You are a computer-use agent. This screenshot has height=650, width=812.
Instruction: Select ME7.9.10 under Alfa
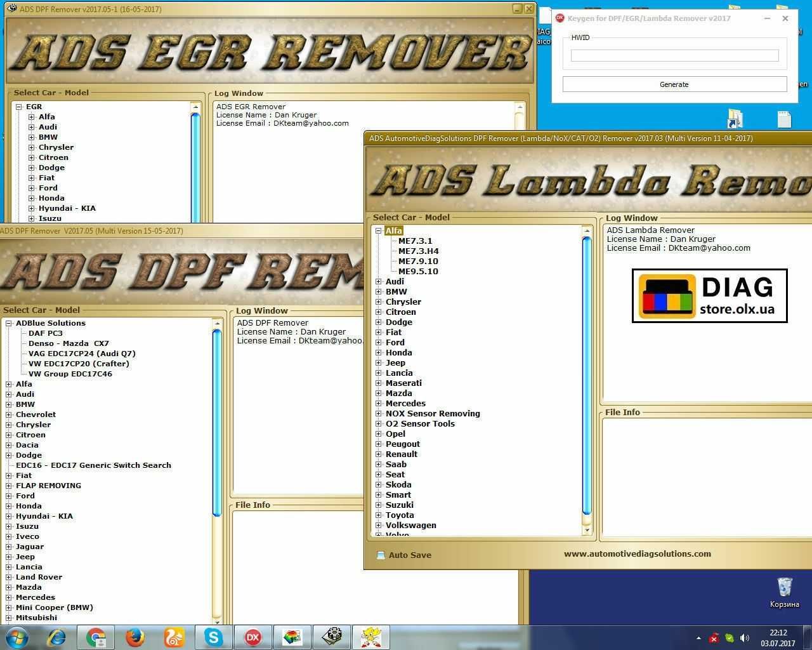pyautogui.click(x=418, y=262)
